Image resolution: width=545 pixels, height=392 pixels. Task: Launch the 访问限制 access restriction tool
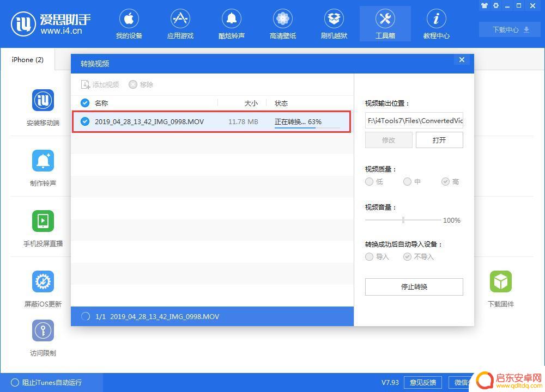point(43,338)
